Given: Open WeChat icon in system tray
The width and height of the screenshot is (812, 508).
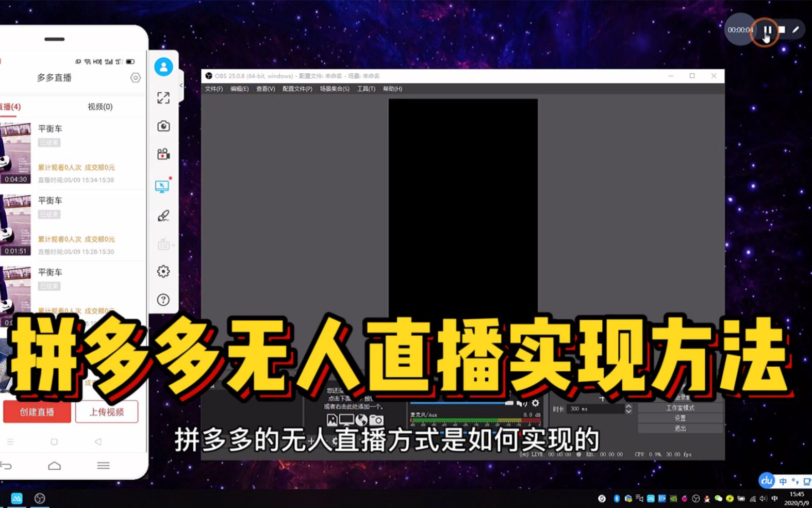Looking at the screenshot, I should pos(718,499).
